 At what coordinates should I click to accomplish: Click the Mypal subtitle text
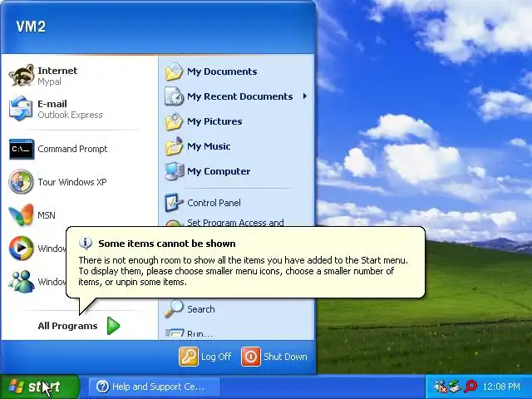pyautogui.click(x=50, y=81)
